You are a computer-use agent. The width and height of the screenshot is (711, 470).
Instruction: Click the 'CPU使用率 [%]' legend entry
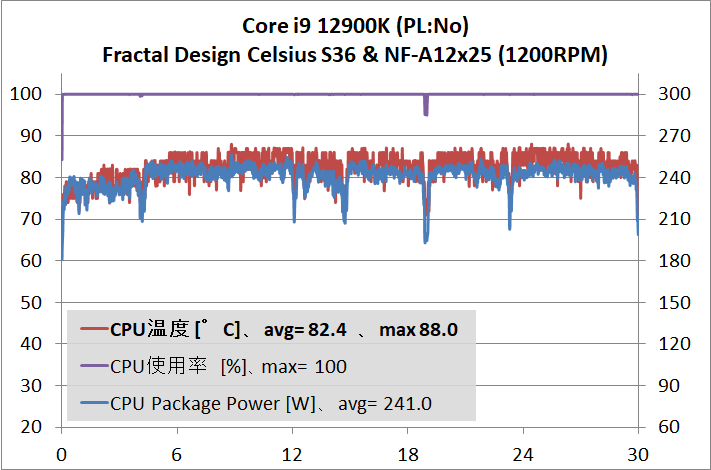[x=214, y=366]
